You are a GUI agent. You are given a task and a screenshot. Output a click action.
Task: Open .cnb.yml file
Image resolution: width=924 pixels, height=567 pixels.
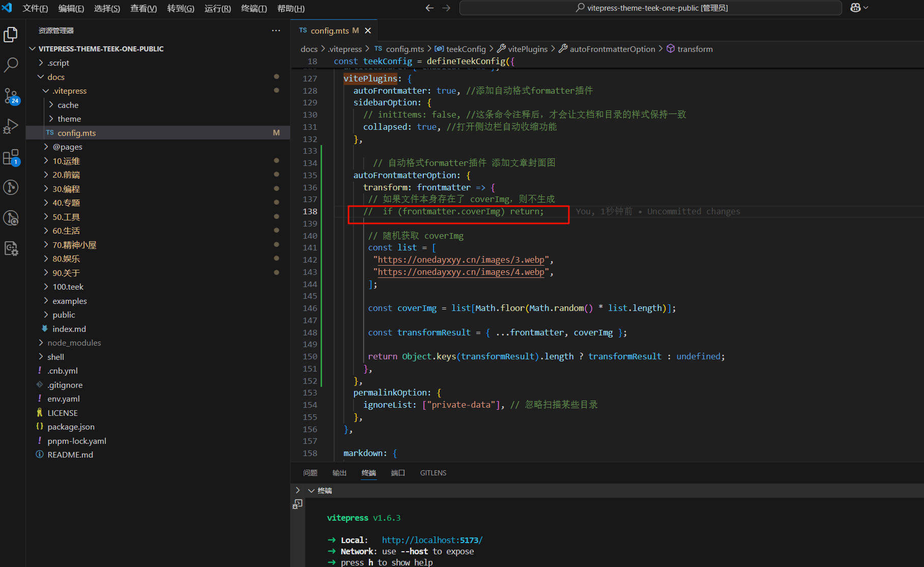(158, 371)
